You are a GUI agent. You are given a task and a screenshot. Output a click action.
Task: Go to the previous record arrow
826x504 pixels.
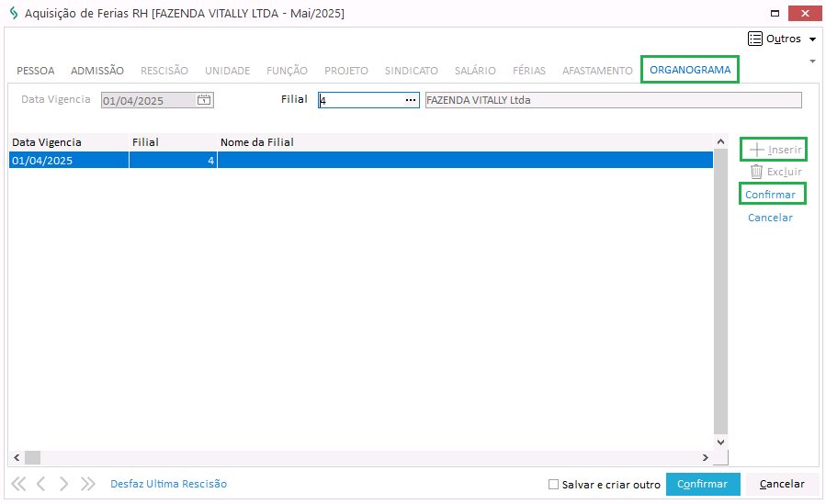point(41,484)
